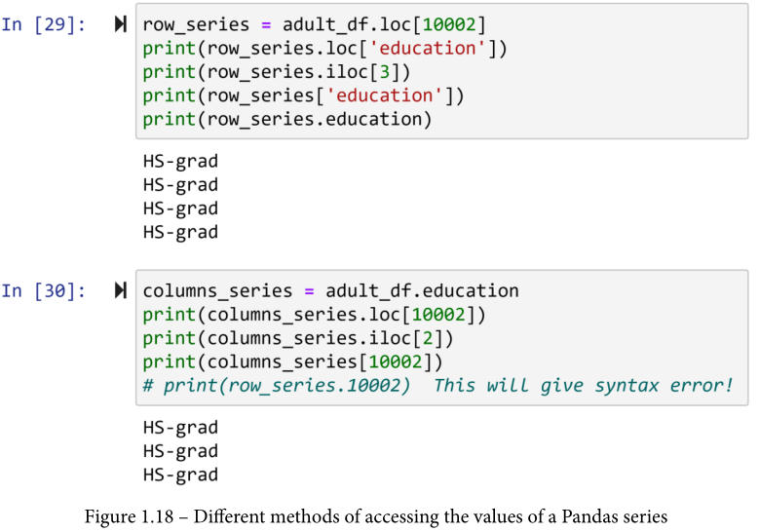
Task: Place cursor in print(row_series.loc['education']) line
Action: coord(324,48)
